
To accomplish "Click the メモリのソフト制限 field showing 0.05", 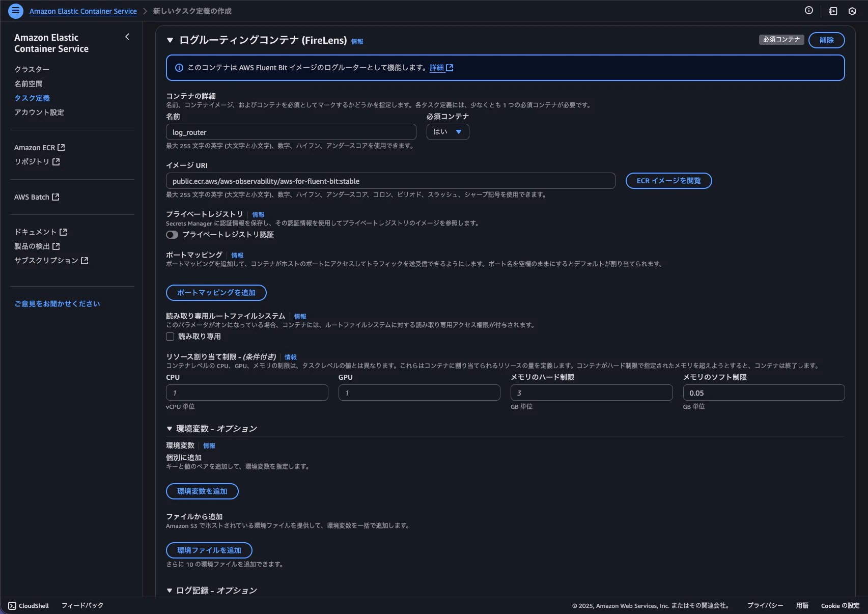I will [x=764, y=393].
